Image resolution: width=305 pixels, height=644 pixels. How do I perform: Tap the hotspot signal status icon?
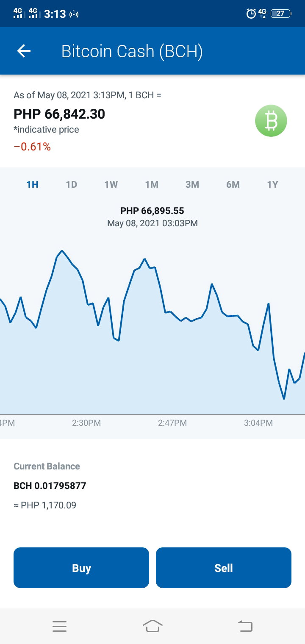pos(74,14)
